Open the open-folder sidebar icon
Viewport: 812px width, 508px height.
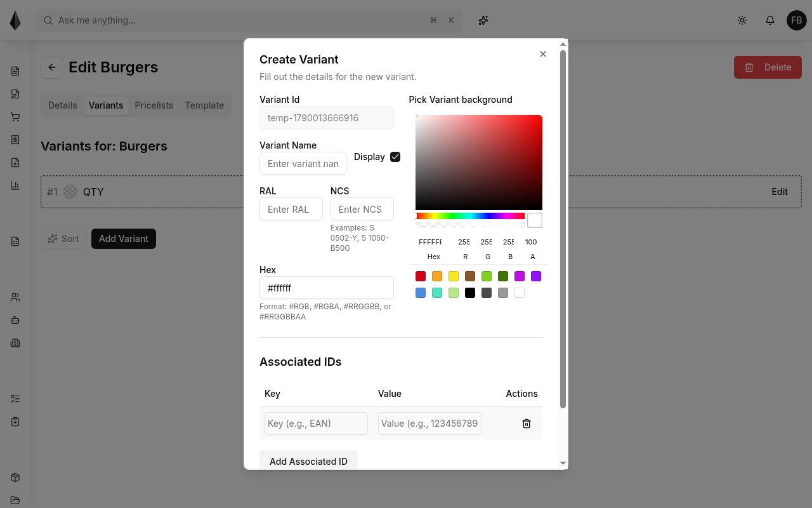(x=15, y=500)
